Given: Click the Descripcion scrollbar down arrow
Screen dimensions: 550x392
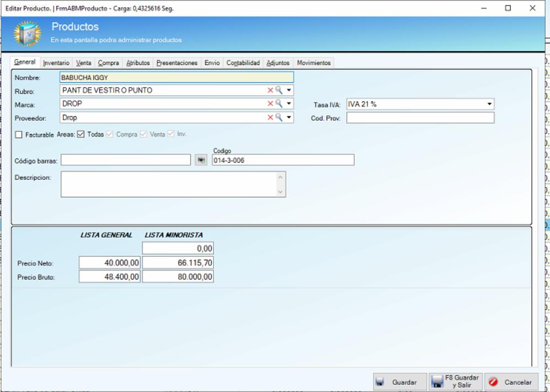Looking at the screenshot, I should 280,192.
